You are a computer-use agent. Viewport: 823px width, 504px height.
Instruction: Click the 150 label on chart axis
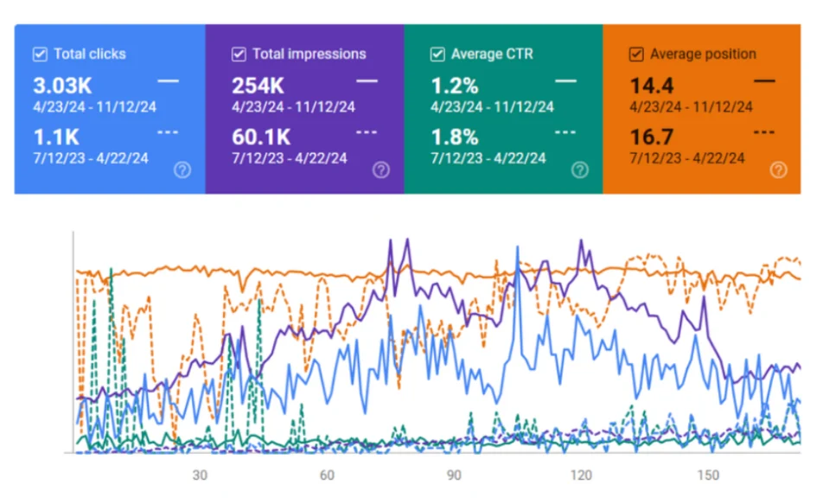[x=708, y=475]
